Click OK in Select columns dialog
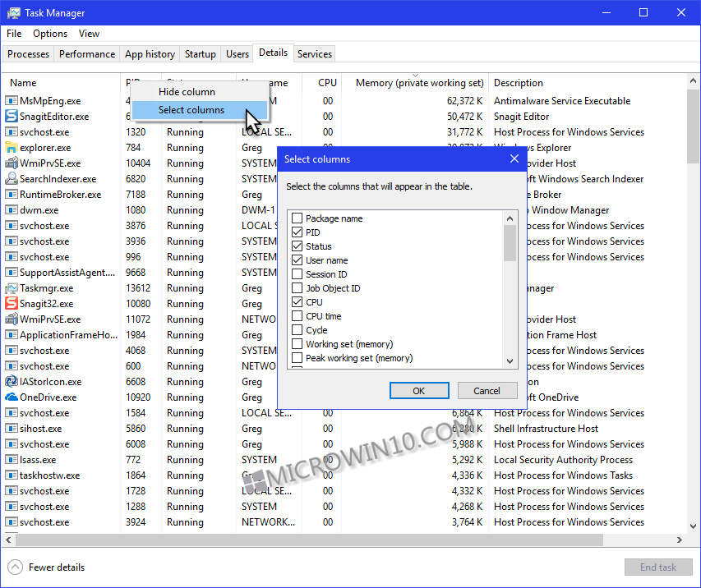701x588 pixels. (x=419, y=391)
